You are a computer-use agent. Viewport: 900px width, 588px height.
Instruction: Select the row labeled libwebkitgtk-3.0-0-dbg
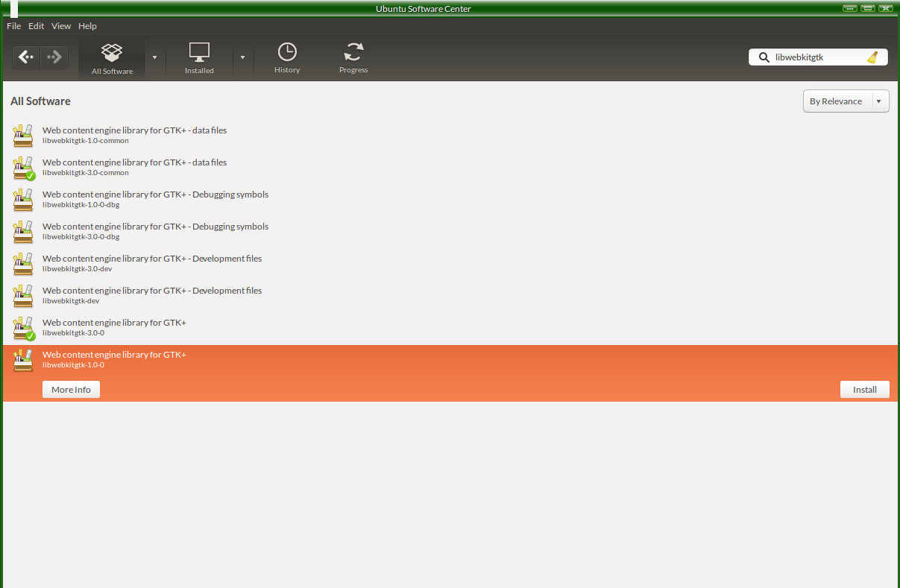coord(450,232)
